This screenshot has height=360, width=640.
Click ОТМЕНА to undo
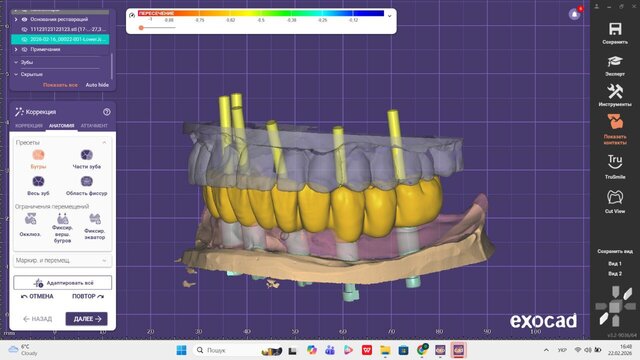(x=37, y=296)
